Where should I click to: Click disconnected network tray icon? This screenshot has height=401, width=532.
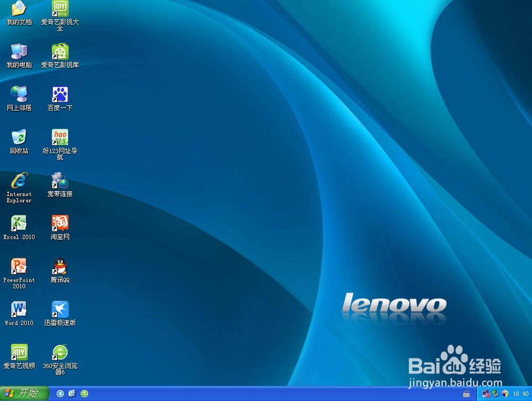click(x=486, y=394)
